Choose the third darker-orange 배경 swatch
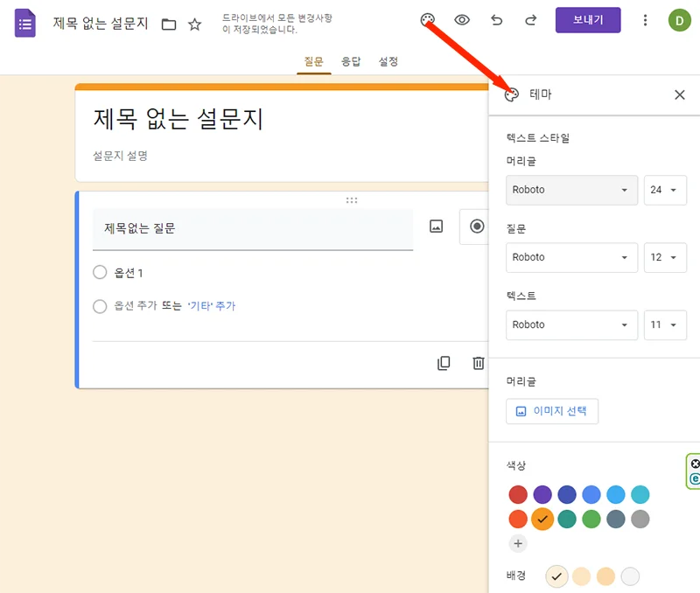The height and width of the screenshot is (593, 700). click(x=605, y=576)
